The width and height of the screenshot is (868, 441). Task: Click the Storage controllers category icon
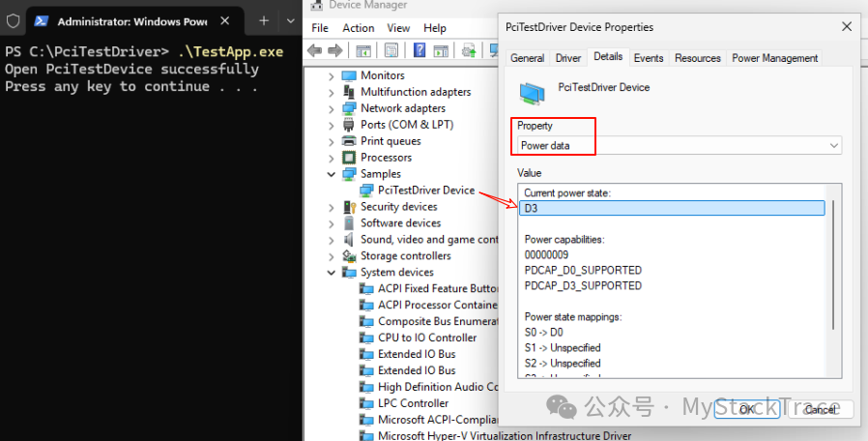(x=349, y=256)
